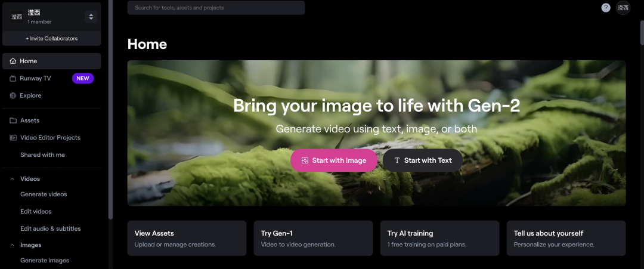Open the workspace switcher arrows
Screen dimensions: 644x269
coord(91,17)
